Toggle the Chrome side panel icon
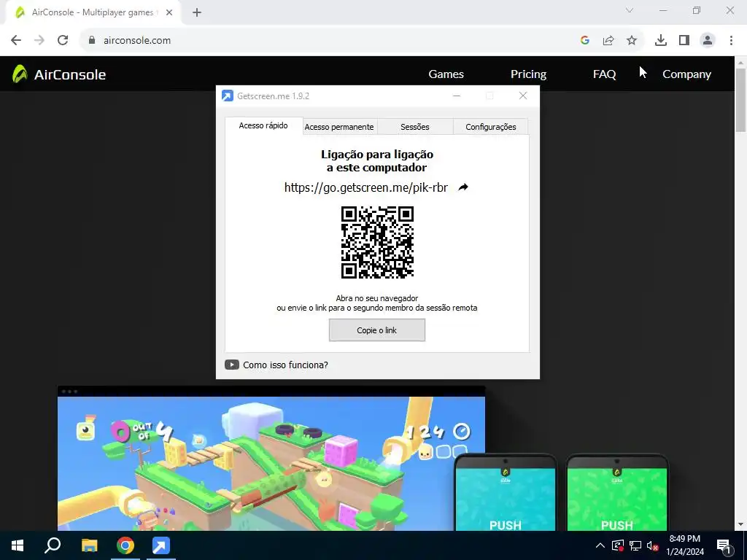 [684, 41]
